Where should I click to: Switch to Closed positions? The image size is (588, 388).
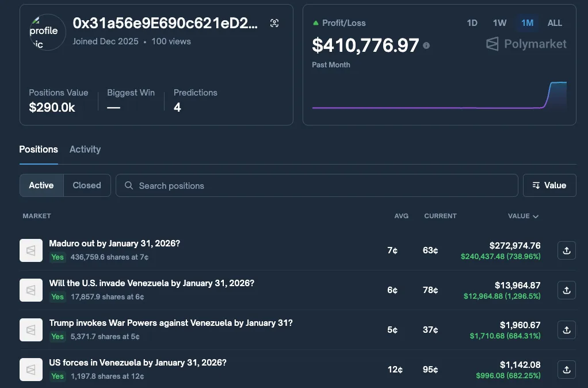pyautogui.click(x=86, y=185)
